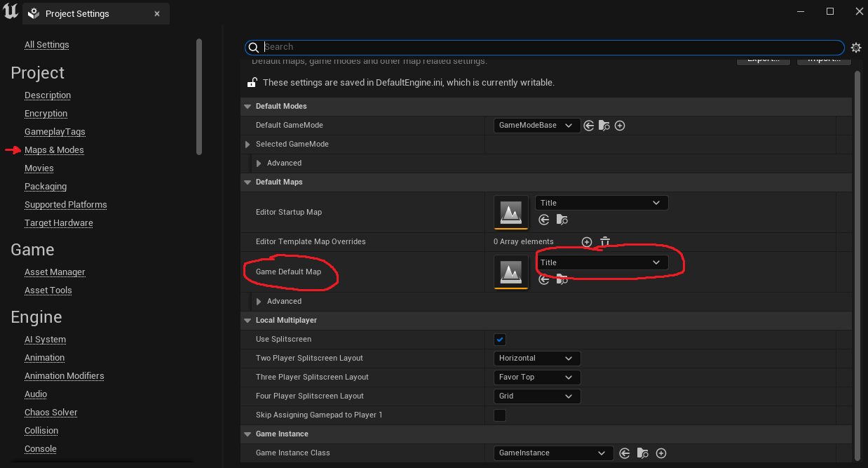This screenshot has height=468, width=868.
Task: Close the Project Settings tab
Action: point(157,14)
